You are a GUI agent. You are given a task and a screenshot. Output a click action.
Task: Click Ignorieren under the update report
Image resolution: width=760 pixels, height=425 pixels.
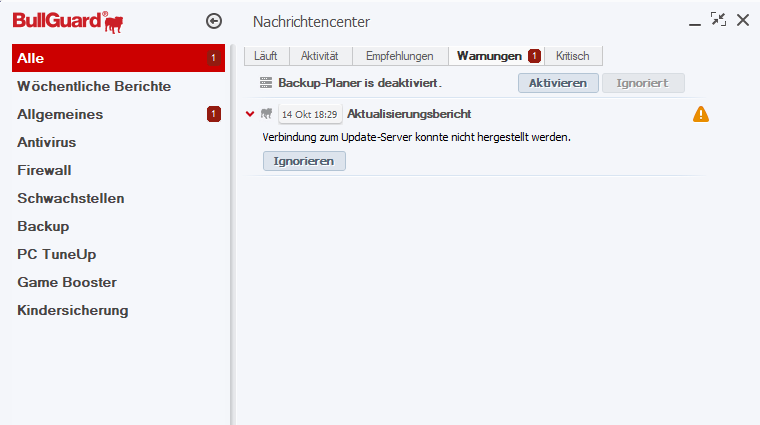pos(304,161)
